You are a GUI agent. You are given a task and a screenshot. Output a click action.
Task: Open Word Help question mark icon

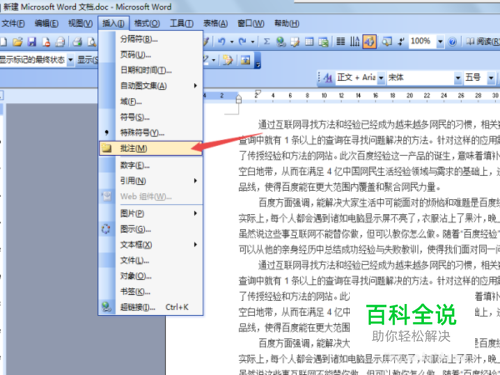coord(452,42)
